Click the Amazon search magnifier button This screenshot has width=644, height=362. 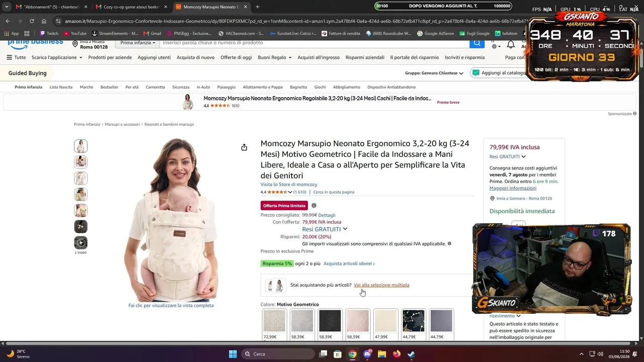(477, 43)
